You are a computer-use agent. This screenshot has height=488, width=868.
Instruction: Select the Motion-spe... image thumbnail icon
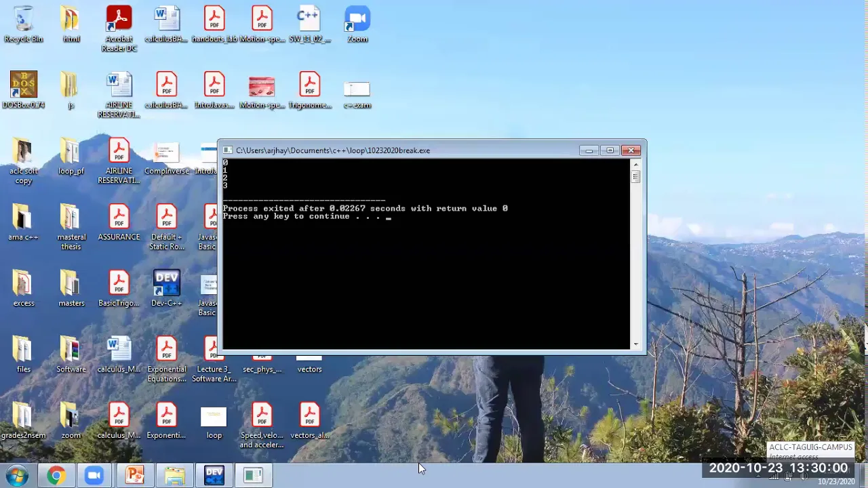[x=262, y=92]
